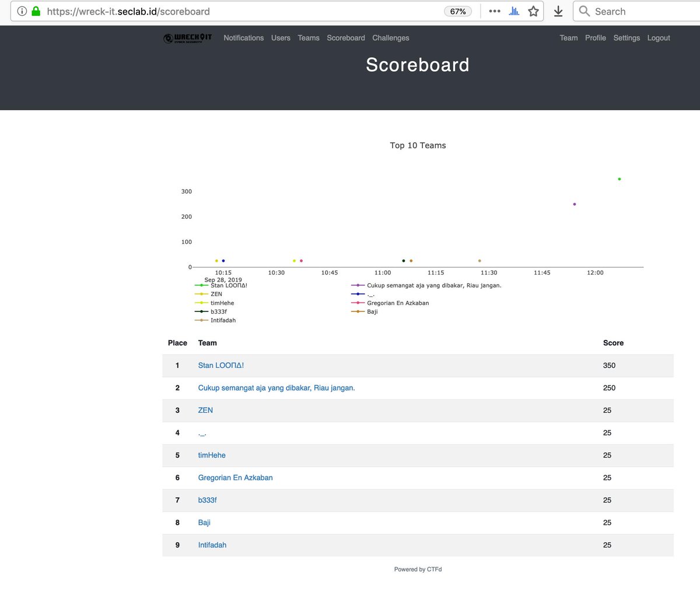
Task: Go to the Users page
Action: [x=281, y=38]
